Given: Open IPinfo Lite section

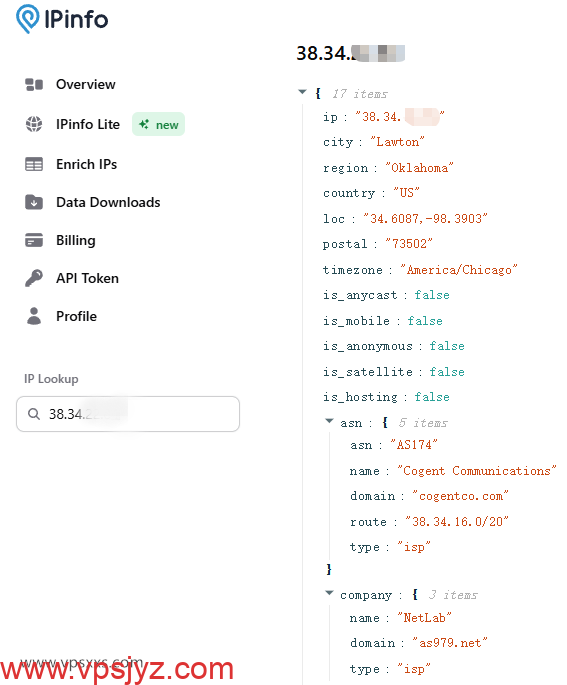Looking at the screenshot, I should tap(88, 124).
